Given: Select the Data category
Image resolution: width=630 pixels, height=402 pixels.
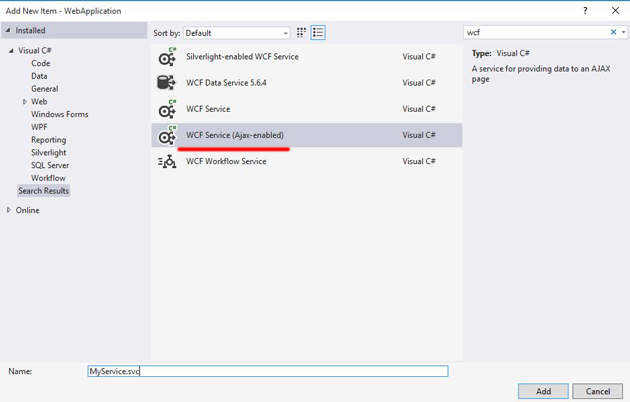Looking at the screenshot, I should (39, 76).
